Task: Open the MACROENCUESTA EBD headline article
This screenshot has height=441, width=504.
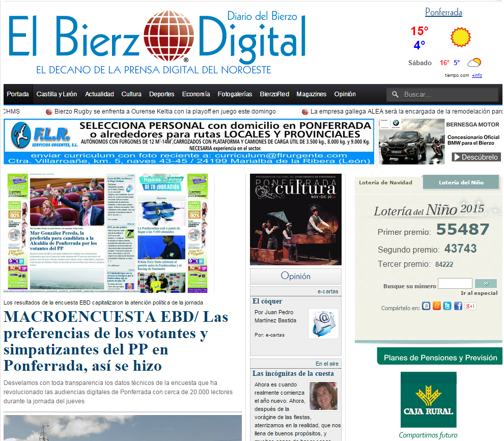Action: click(116, 341)
